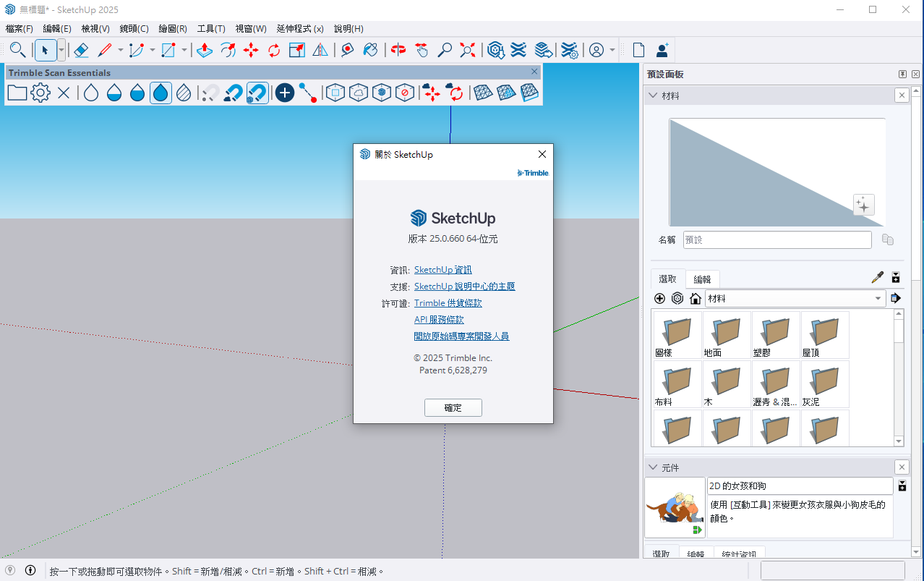
Task: Open the account profile dropdown arrow
Action: tap(612, 50)
